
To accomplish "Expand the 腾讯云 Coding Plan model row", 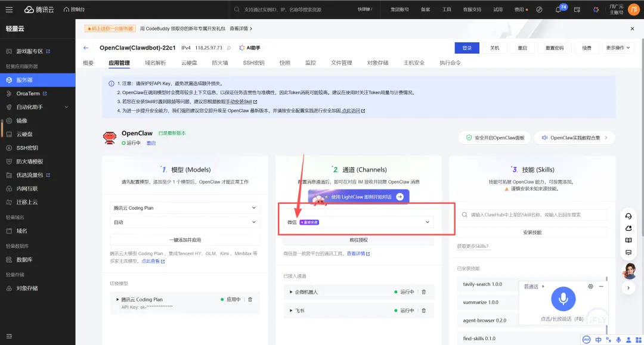I will point(117,300).
